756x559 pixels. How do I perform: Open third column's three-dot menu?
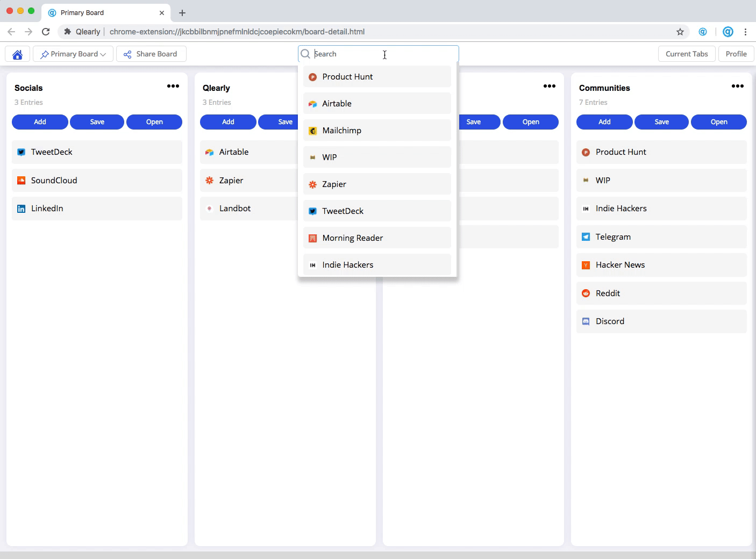pyautogui.click(x=550, y=86)
